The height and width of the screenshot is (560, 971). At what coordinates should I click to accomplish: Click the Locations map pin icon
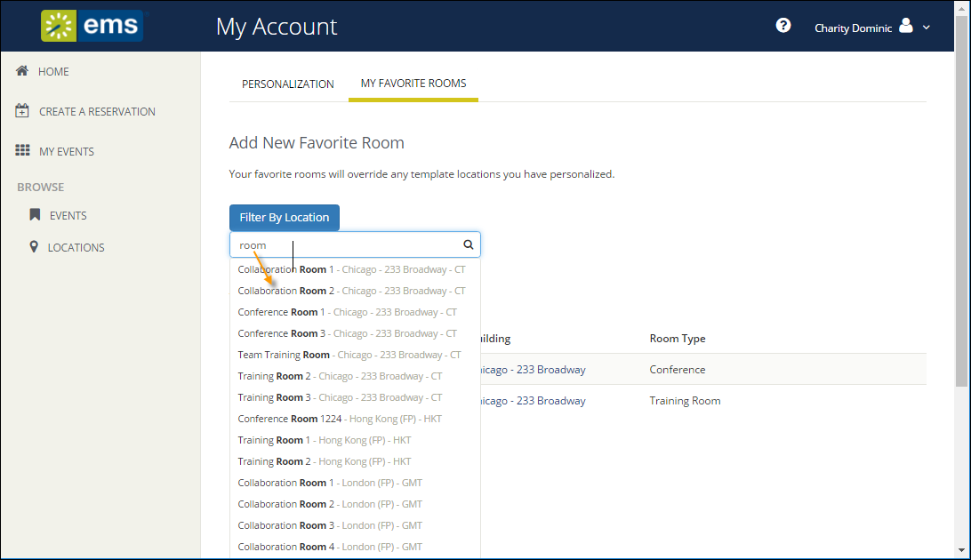35,247
